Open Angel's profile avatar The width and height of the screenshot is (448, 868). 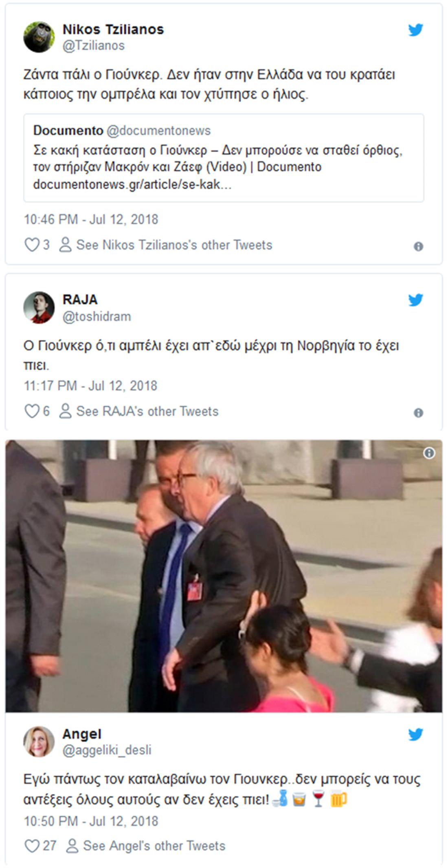[x=39, y=742]
